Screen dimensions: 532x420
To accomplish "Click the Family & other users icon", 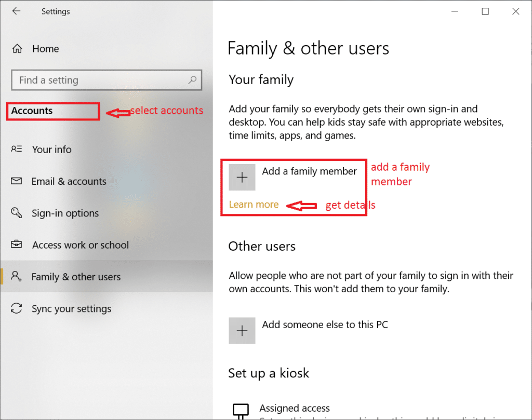I will pyautogui.click(x=17, y=276).
